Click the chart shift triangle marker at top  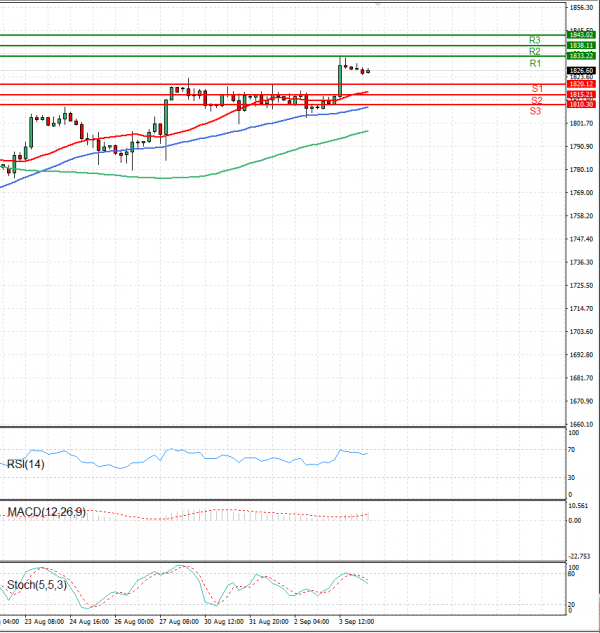point(377,4)
